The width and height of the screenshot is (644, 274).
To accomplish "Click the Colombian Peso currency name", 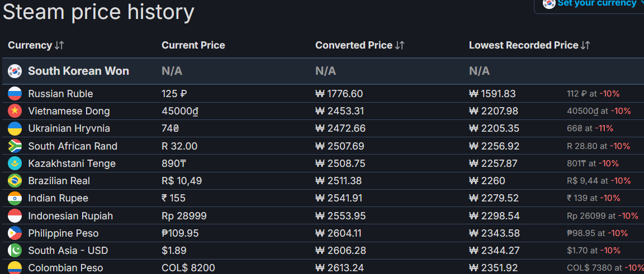I will 66,268.
